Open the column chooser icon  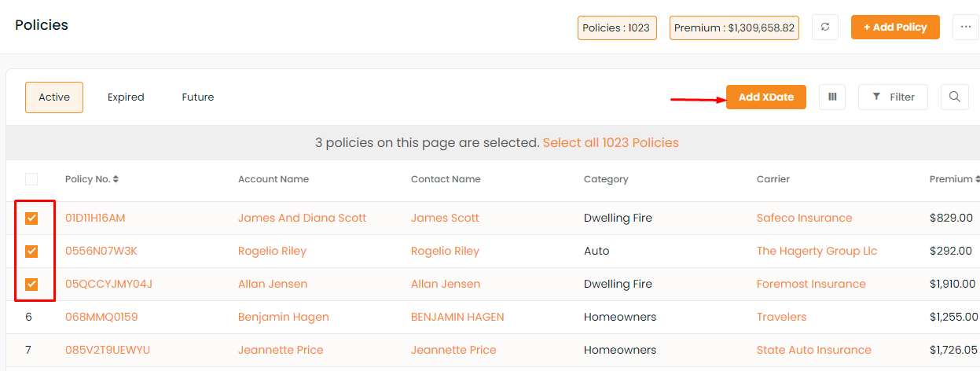click(832, 97)
